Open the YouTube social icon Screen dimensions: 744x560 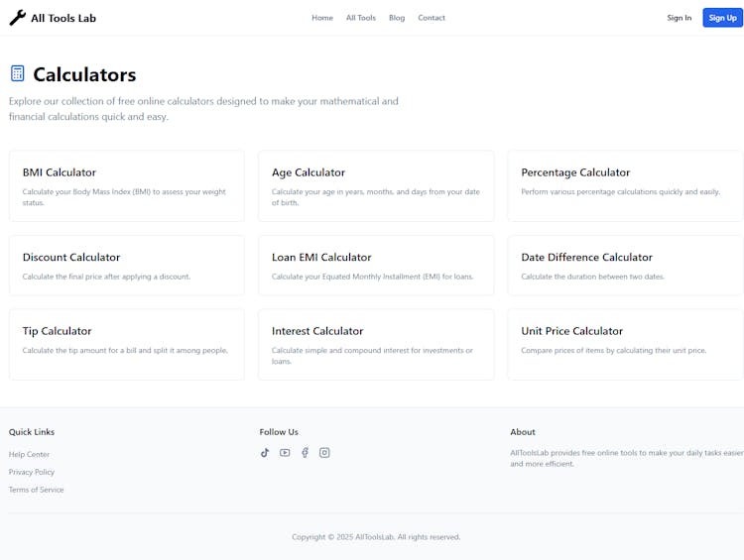point(285,453)
